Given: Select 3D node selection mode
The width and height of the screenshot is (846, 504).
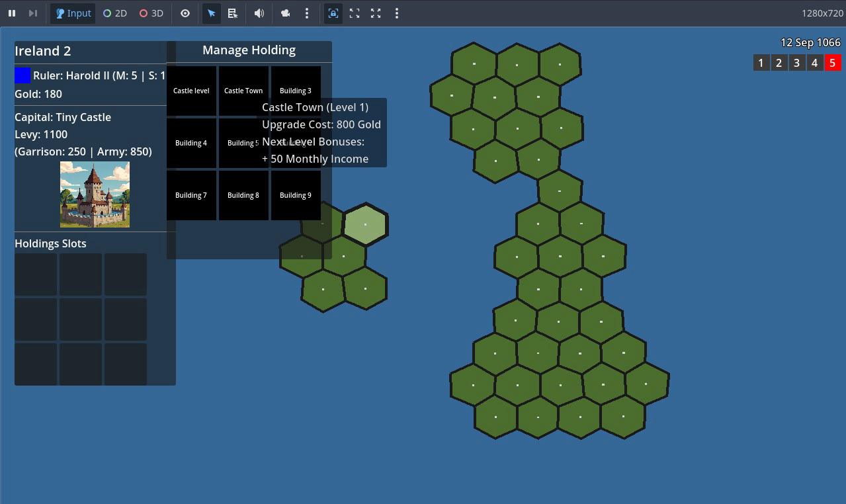Looking at the screenshot, I should click(151, 13).
